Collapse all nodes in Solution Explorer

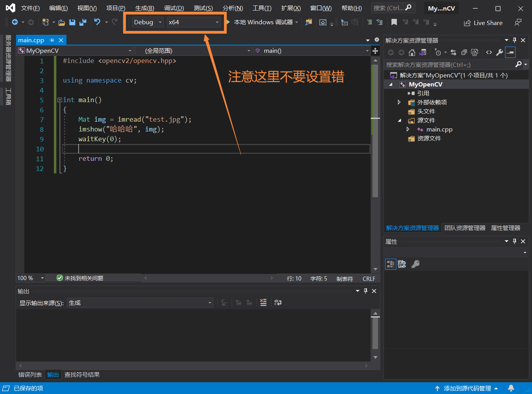point(464,52)
